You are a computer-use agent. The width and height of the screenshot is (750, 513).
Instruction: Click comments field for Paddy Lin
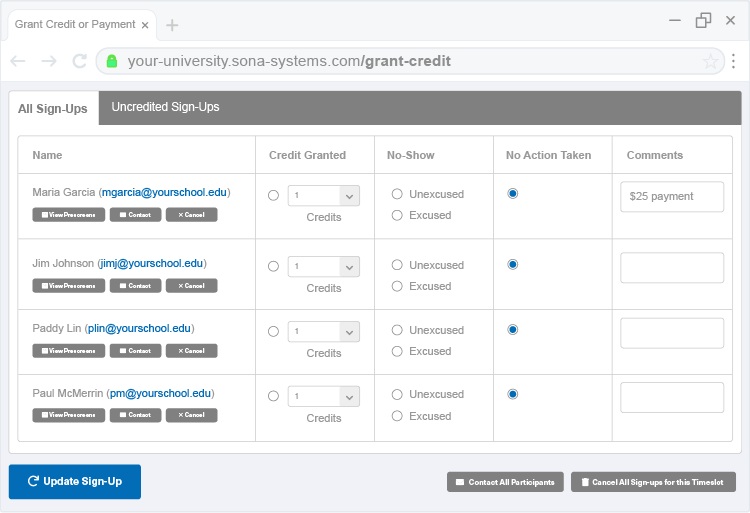[x=672, y=333]
